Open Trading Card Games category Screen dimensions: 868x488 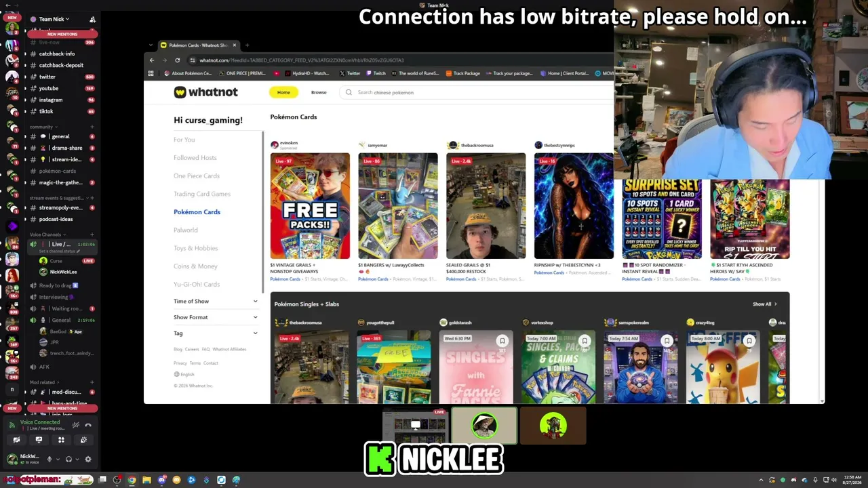[x=202, y=194]
